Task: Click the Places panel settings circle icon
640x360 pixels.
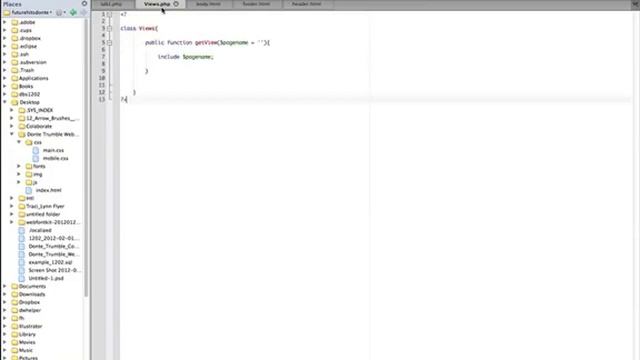Action: [x=84, y=4]
